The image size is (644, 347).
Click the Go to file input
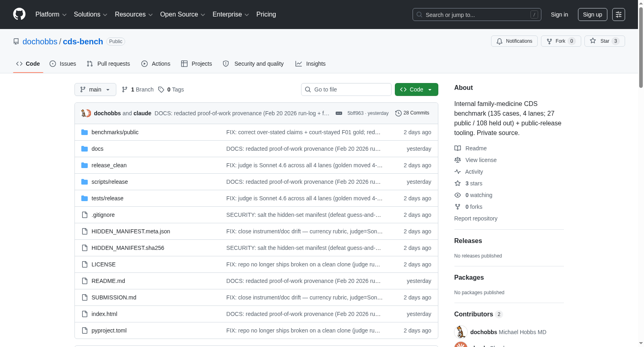[346, 89]
